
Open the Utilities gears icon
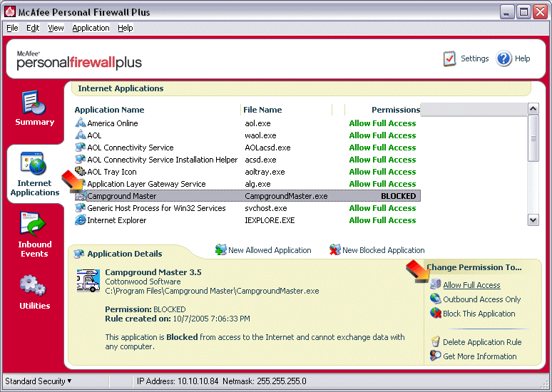point(33,285)
